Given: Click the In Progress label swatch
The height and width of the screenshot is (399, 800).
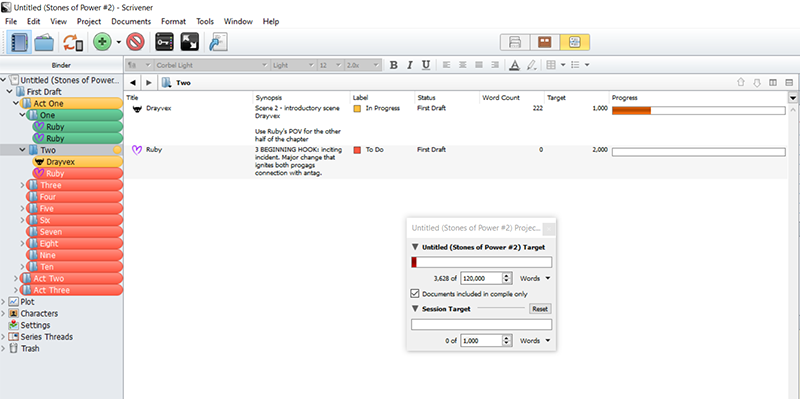Looking at the screenshot, I should [x=357, y=109].
